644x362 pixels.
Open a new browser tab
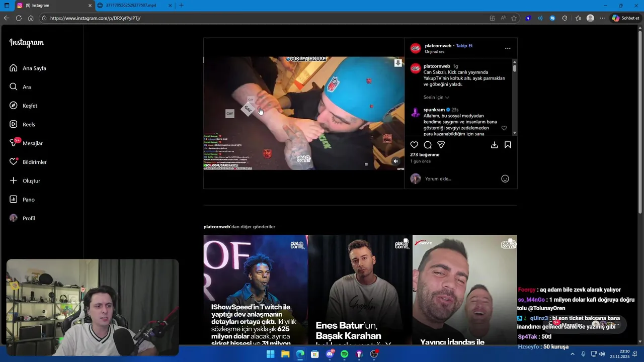[181, 6]
